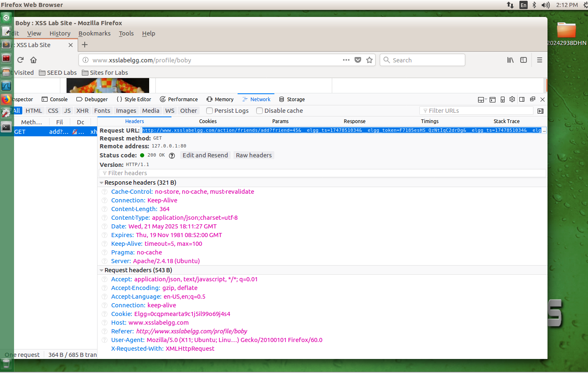Filter requests by XHR
This screenshot has height=373, width=588.
pos(83,111)
